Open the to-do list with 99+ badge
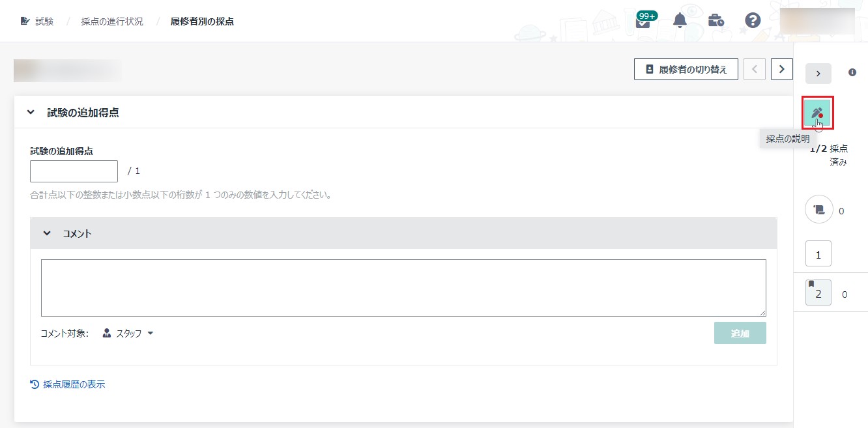 click(x=644, y=21)
